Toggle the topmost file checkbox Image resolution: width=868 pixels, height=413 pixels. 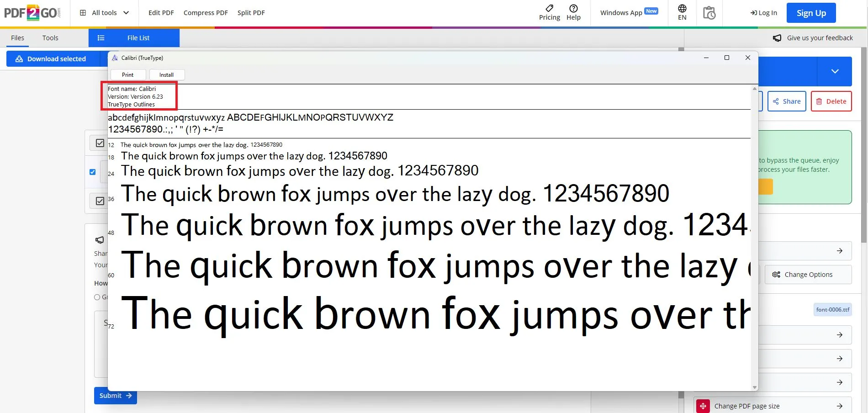click(100, 143)
